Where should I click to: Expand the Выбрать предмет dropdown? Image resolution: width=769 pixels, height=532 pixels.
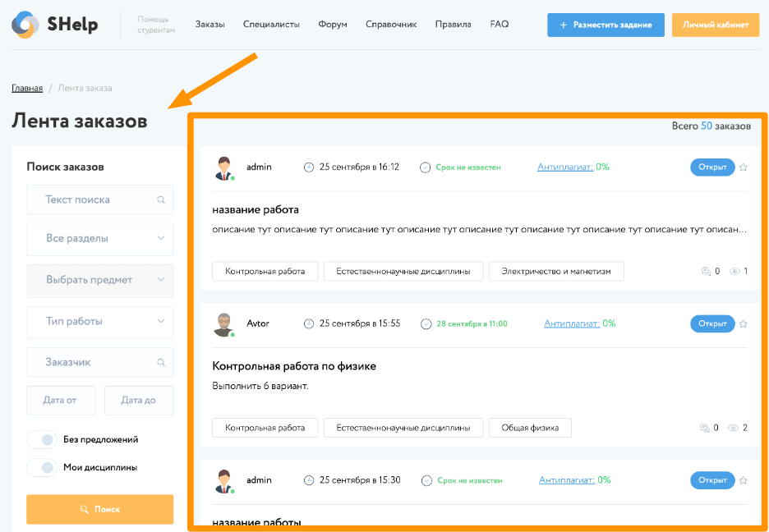pyautogui.click(x=99, y=281)
